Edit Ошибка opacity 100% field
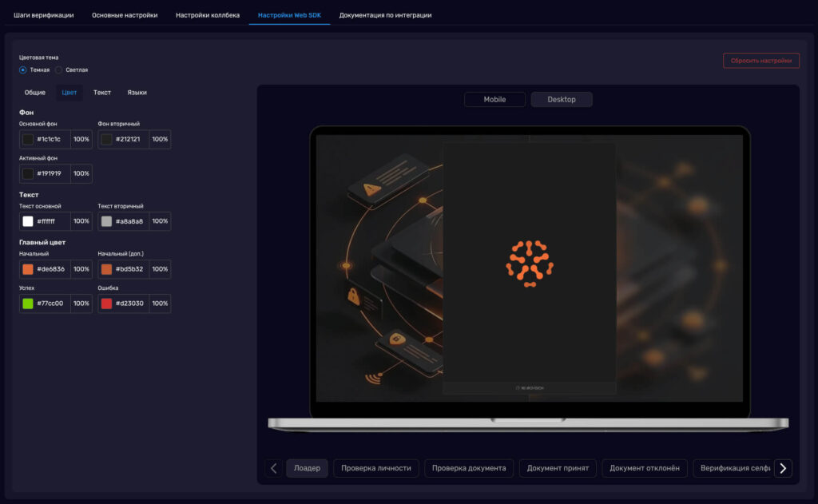Screen dimensions: 818x504 pos(160,304)
